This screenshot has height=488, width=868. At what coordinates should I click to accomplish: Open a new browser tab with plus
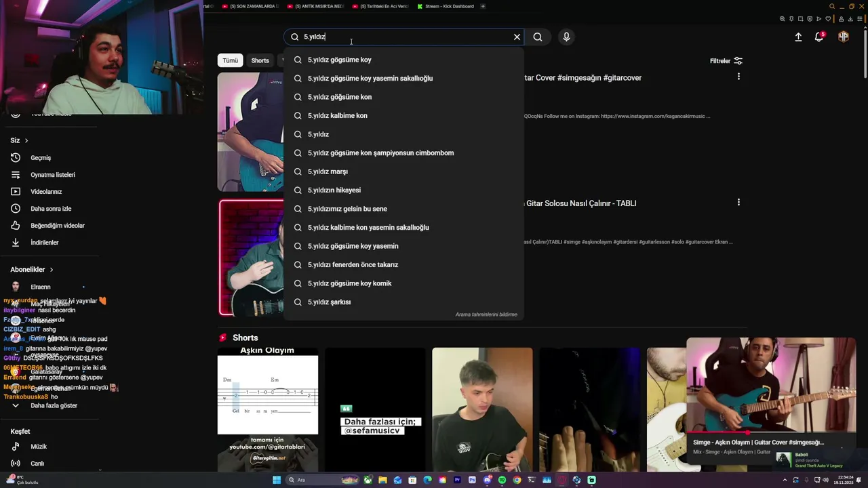point(483,6)
